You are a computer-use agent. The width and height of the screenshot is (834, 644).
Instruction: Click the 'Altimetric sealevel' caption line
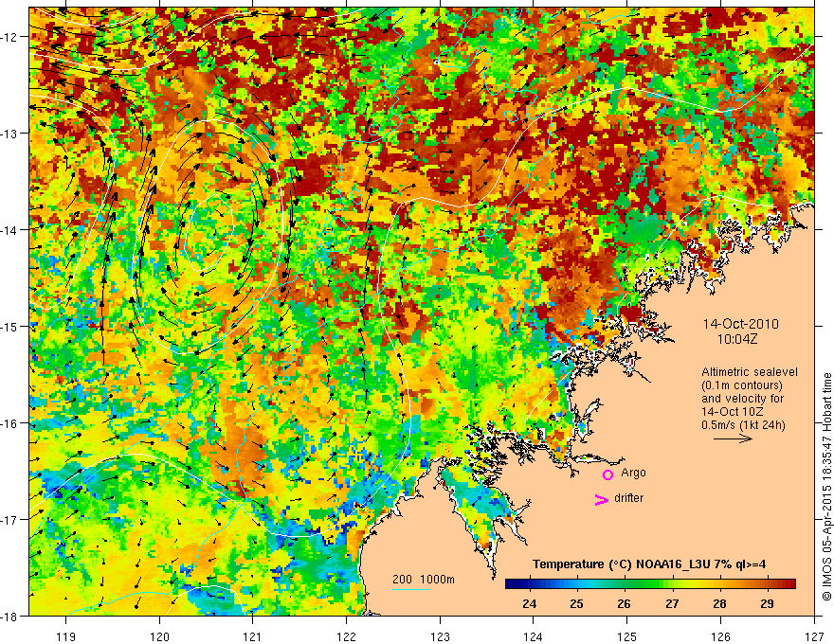750,372
